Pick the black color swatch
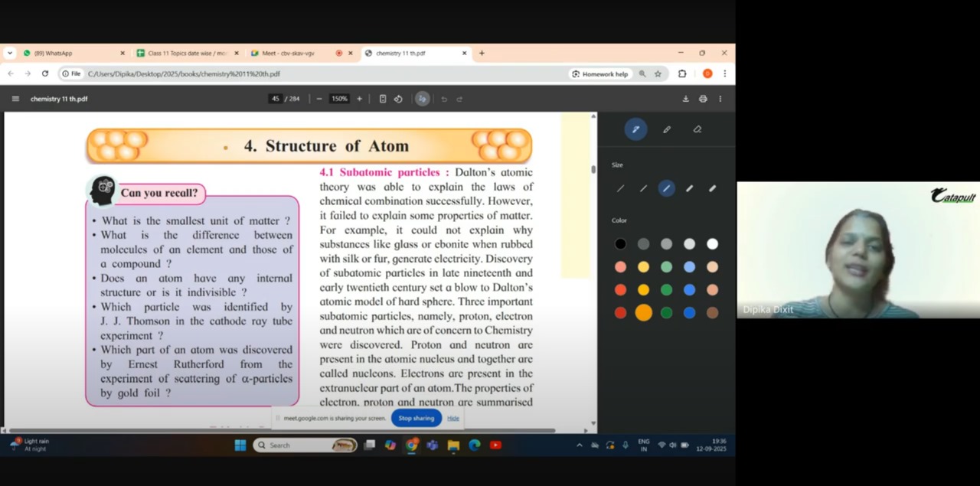Screen dimensions: 980x486 tap(620, 244)
